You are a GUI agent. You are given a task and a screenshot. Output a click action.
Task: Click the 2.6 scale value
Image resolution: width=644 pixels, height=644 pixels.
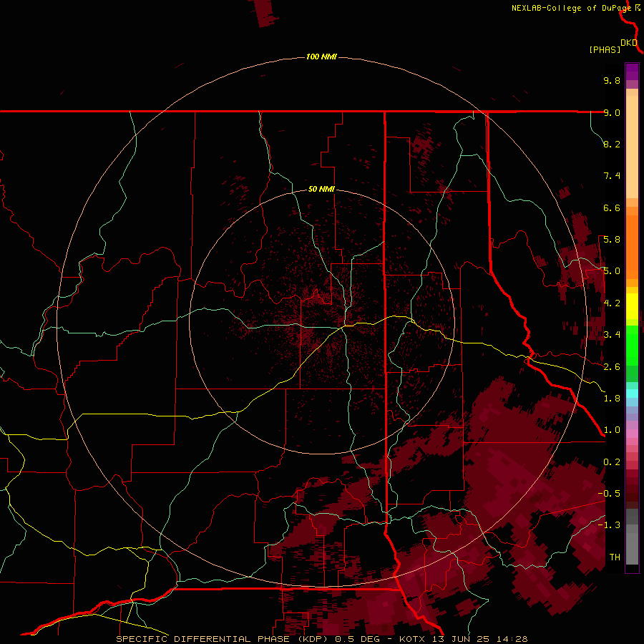point(612,367)
